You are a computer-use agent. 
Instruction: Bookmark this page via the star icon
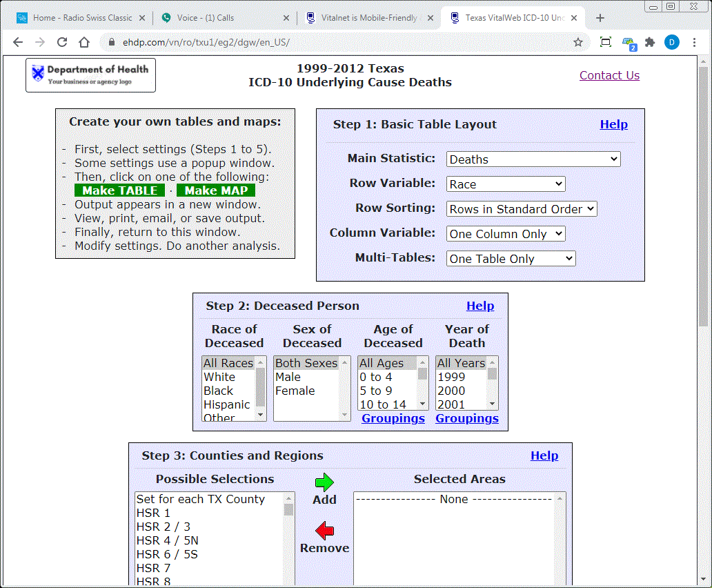point(578,42)
